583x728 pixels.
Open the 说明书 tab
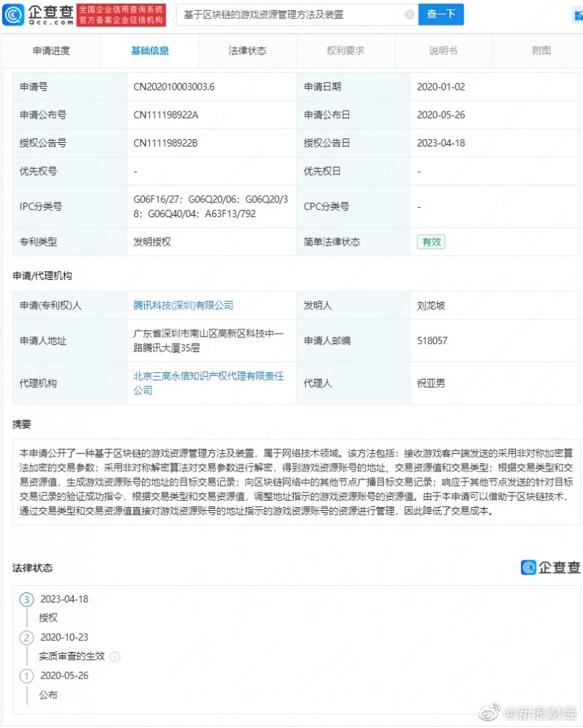tap(442, 51)
